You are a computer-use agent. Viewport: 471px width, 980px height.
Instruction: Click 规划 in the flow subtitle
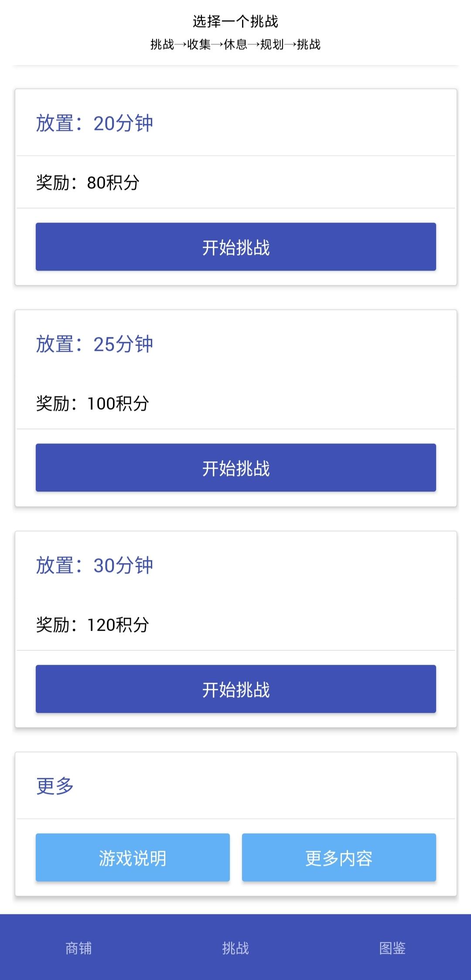pyautogui.click(x=272, y=45)
